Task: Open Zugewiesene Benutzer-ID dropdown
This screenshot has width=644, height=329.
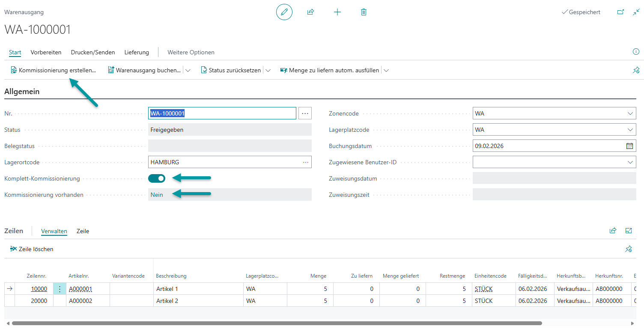Action: coord(630,162)
